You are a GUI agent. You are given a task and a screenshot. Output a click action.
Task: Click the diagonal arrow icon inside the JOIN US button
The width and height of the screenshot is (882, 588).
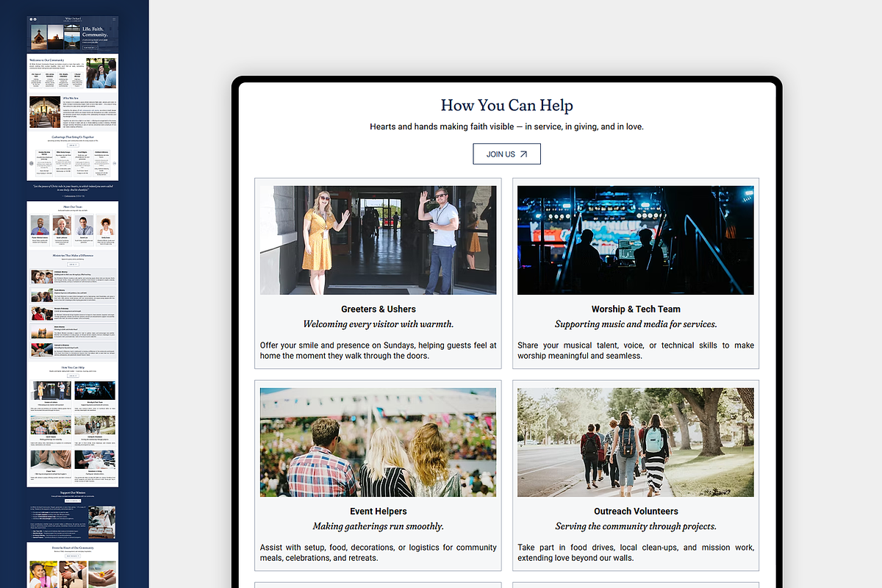(524, 154)
